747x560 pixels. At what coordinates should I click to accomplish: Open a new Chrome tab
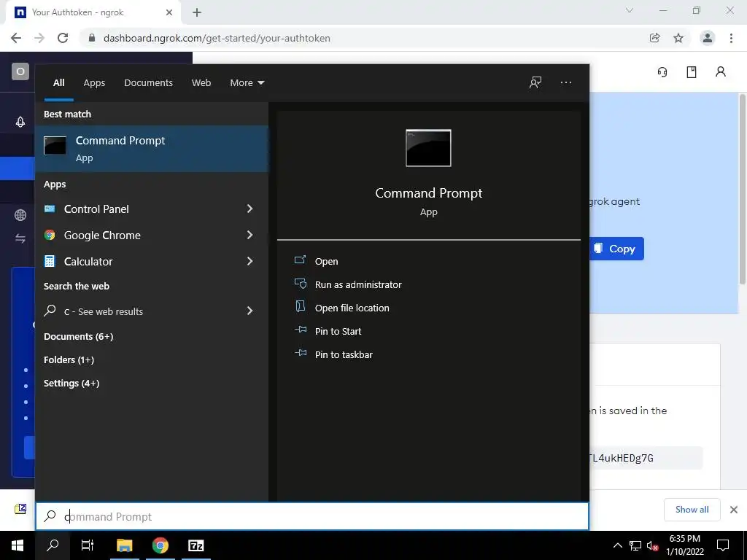[x=197, y=13]
